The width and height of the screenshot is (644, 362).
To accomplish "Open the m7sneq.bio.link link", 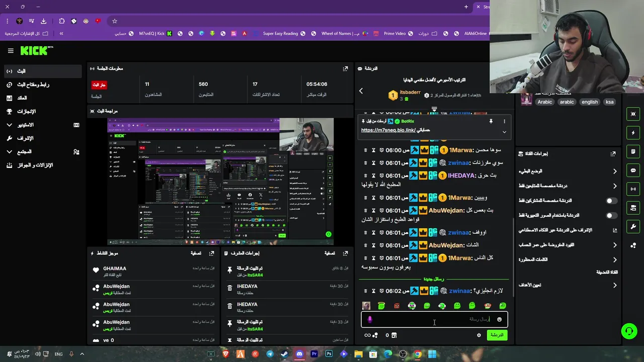I will point(388,130).
